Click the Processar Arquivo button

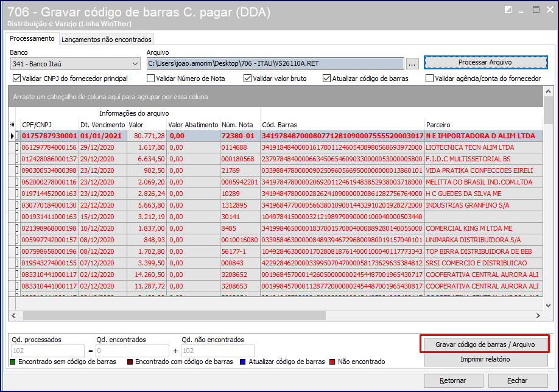point(485,62)
